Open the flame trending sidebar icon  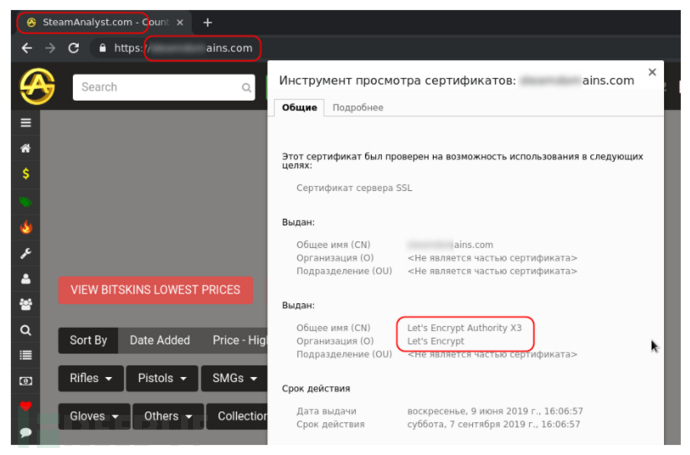coord(26,227)
